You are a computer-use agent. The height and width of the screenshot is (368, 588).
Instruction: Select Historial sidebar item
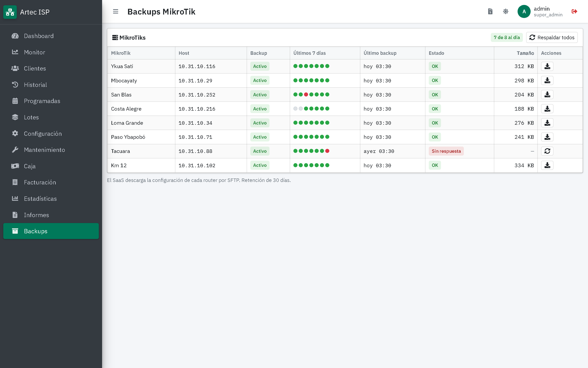[x=51, y=85]
